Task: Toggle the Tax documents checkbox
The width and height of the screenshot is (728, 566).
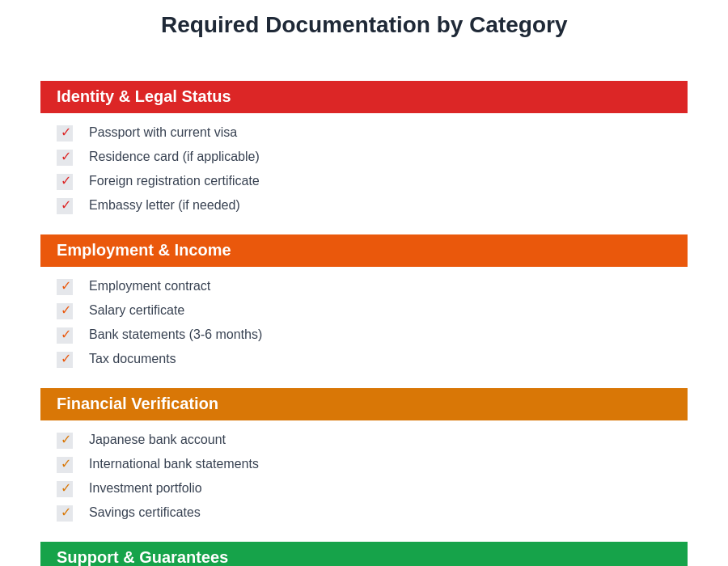Action: pyautogui.click(x=65, y=359)
